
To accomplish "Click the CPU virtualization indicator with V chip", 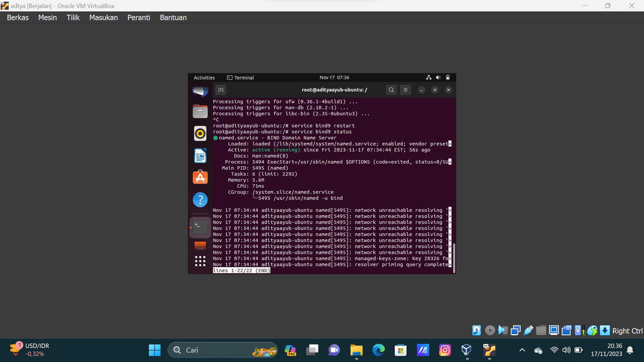I will [x=579, y=330].
